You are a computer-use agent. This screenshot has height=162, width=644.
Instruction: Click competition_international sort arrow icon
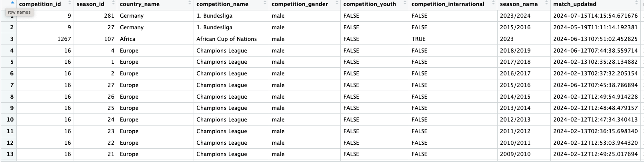click(493, 4)
